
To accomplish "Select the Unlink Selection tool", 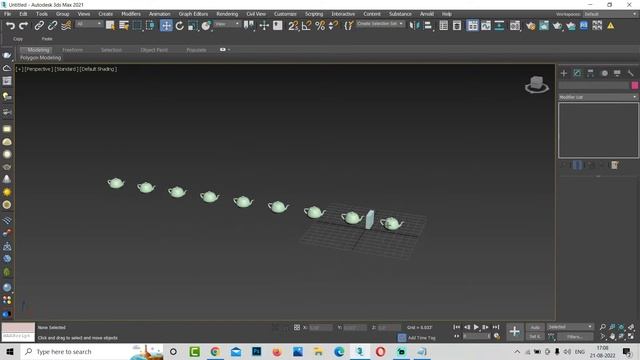I will tap(52, 26).
